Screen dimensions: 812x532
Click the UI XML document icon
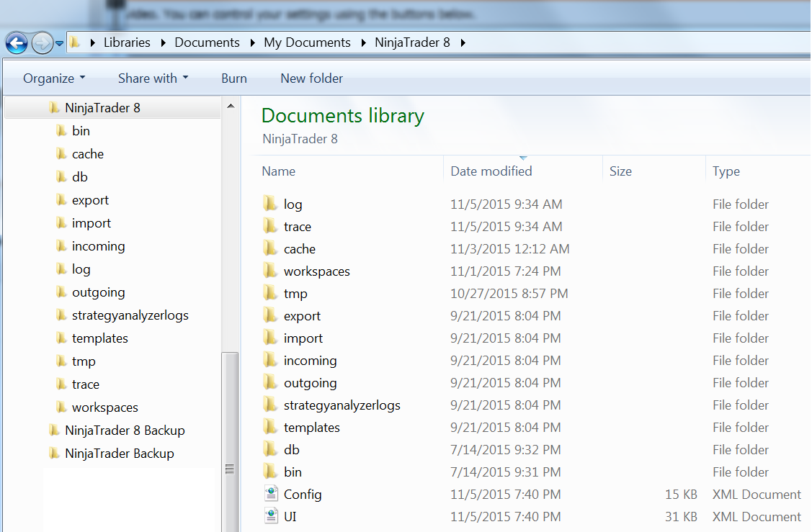[272, 516]
